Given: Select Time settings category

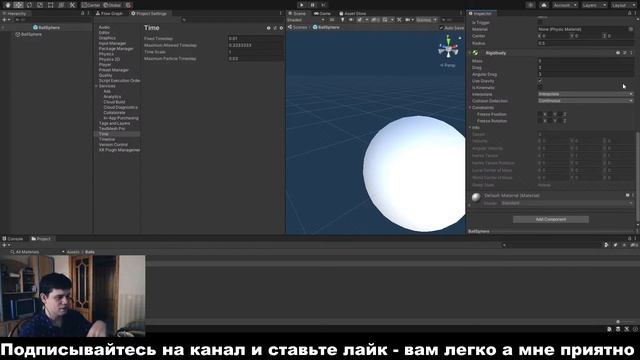Looking at the screenshot, I should [103, 134].
